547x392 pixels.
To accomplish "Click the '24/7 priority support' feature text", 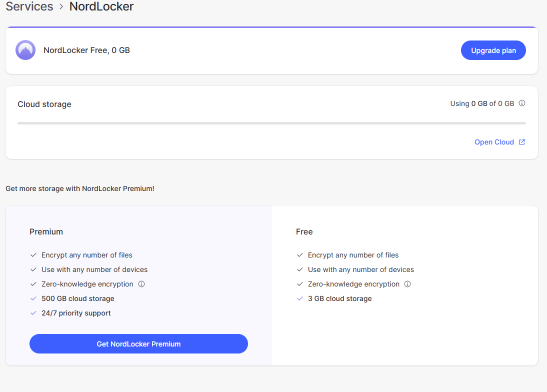I will pyautogui.click(x=76, y=313).
